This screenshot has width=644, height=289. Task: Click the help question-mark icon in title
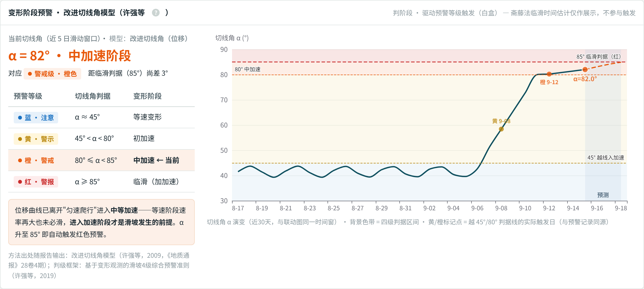pyautogui.click(x=156, y=13)
